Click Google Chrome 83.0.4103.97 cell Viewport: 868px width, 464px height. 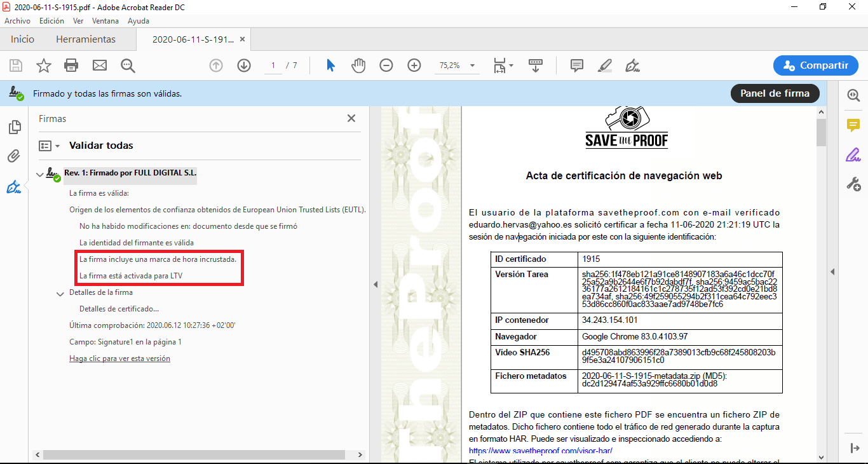point(635,337)
